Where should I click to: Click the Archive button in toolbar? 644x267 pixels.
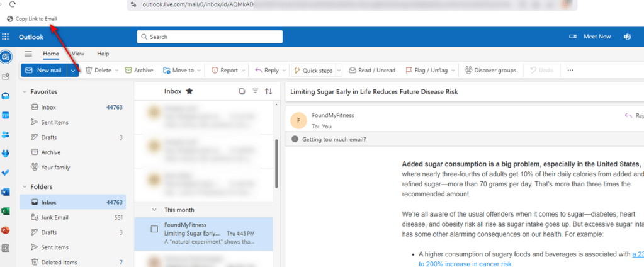click(x=139, y=71)
